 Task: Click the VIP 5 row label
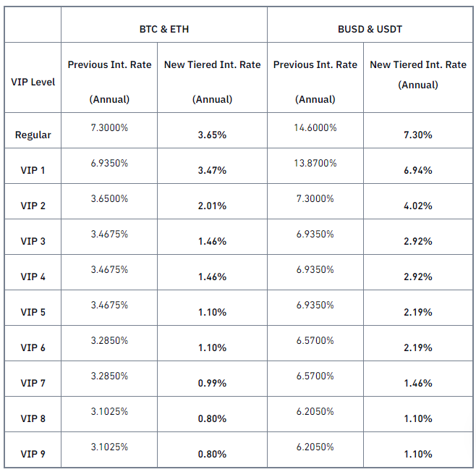click(x=33, y=312)
